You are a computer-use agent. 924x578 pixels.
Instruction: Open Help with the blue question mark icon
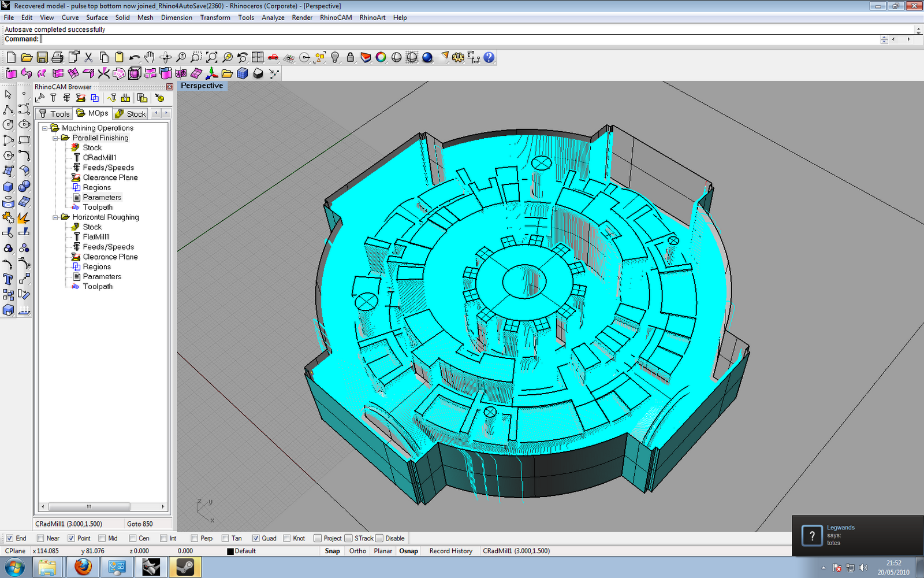(489, 57)
